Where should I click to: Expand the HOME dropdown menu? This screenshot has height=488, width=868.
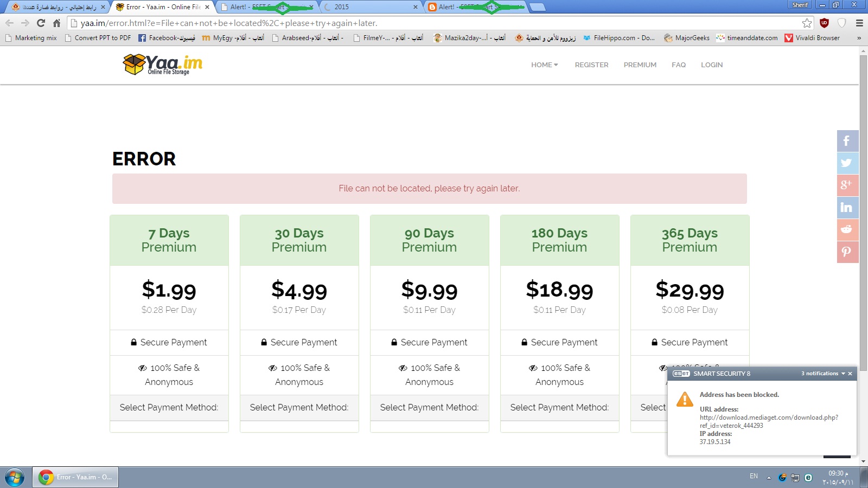[x=544, y=65]
